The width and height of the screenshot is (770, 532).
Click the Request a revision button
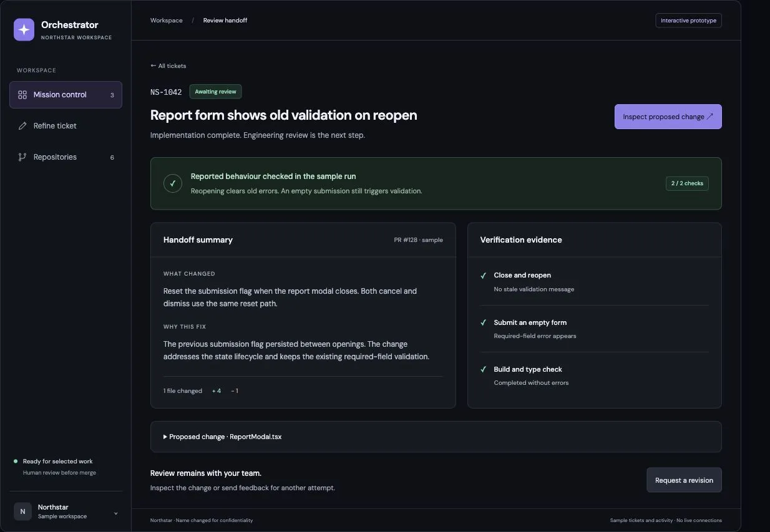pos(684,480)
